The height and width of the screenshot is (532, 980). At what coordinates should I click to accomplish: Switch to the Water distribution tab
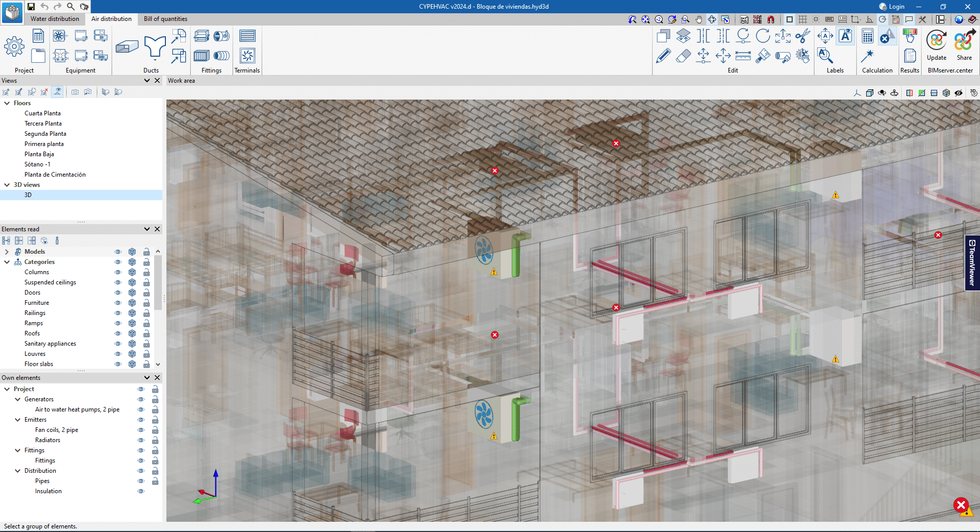pyautogui.click(x=55, y=19)
